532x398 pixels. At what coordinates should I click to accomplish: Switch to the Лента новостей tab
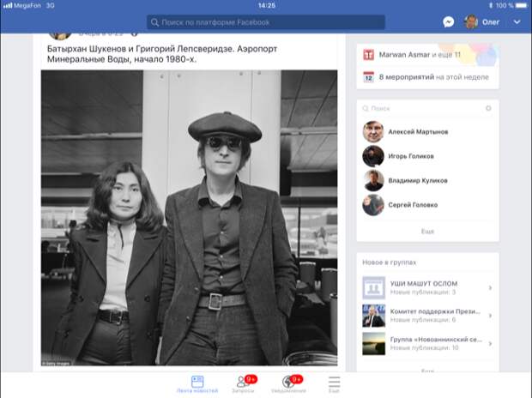197,384
